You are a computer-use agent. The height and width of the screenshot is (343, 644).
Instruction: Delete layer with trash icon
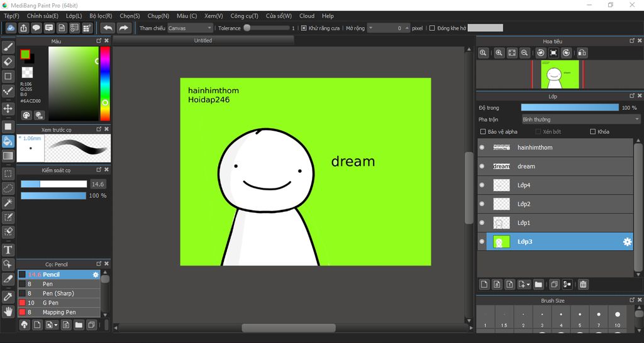583,284
